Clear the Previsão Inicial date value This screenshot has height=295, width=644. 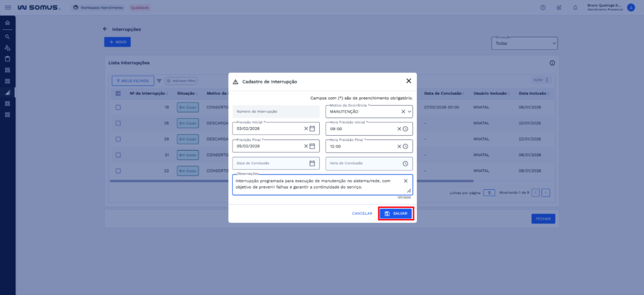coord(306,129)
